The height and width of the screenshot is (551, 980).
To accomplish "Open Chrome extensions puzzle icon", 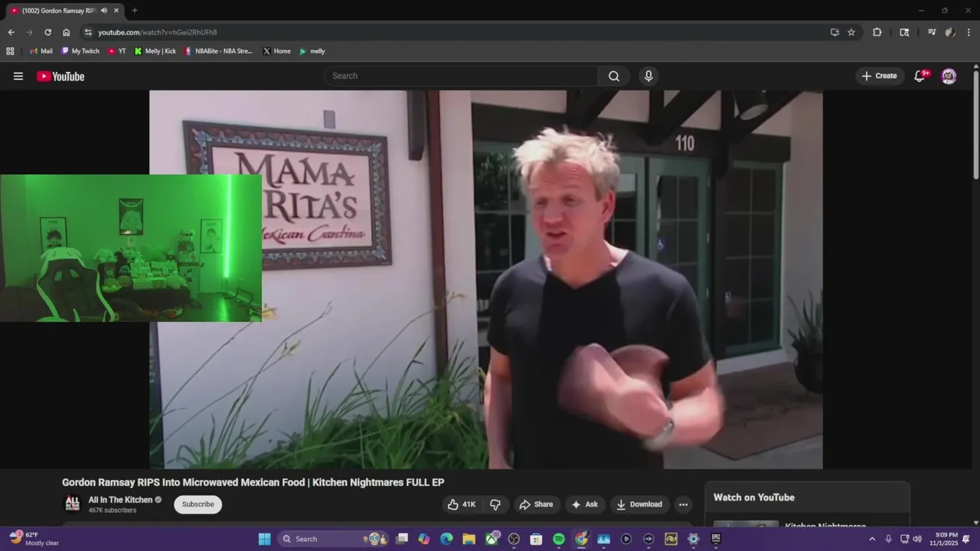I will pos(877,32).
